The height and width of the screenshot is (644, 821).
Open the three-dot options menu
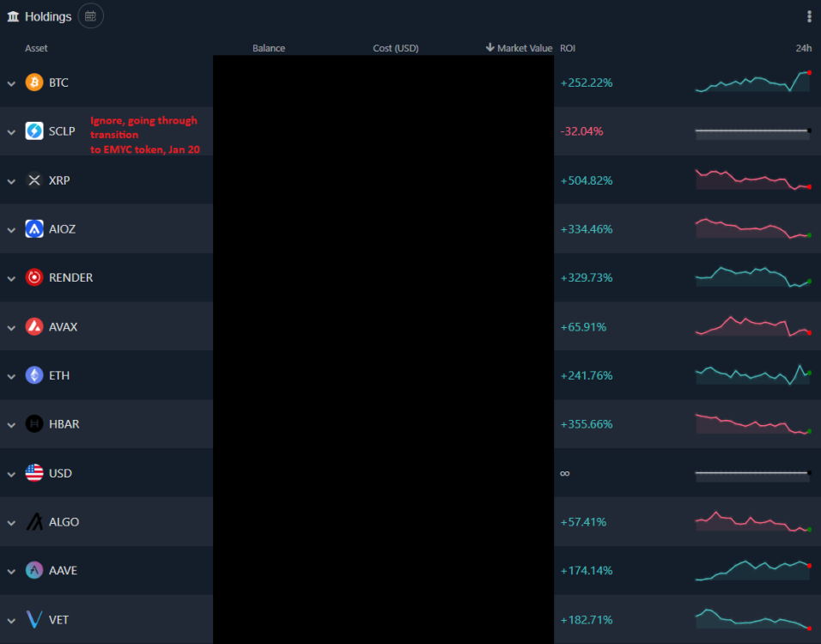point(809,16)
